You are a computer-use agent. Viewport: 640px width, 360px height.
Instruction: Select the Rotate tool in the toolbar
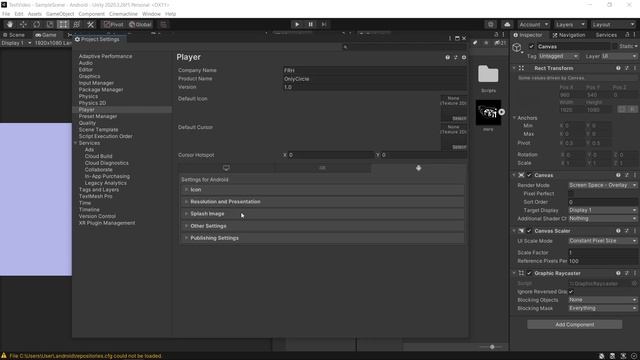pos(37,24)
